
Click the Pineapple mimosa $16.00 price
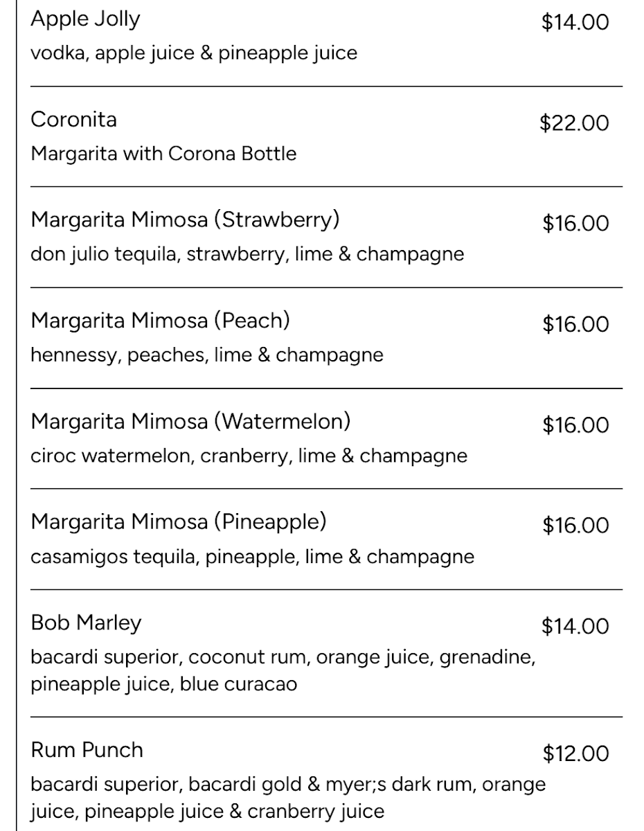coord(576,526)
